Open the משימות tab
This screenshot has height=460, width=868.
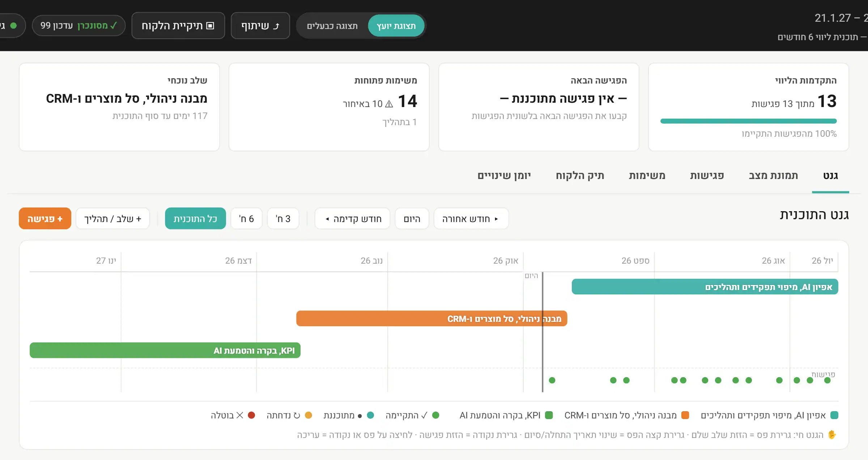coord(647,176)
